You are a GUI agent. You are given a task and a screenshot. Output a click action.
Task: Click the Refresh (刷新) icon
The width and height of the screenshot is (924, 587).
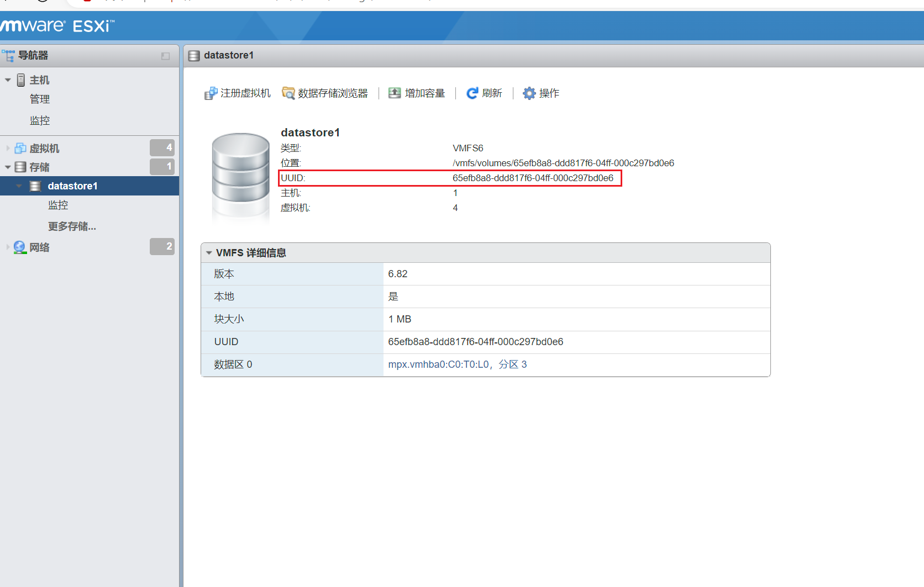pos(472,93)
